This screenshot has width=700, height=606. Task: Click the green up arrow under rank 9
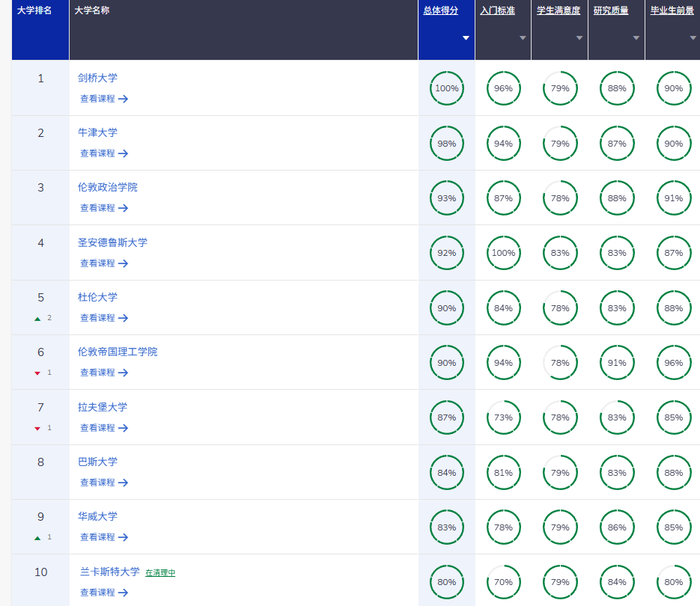pos(37,537)
